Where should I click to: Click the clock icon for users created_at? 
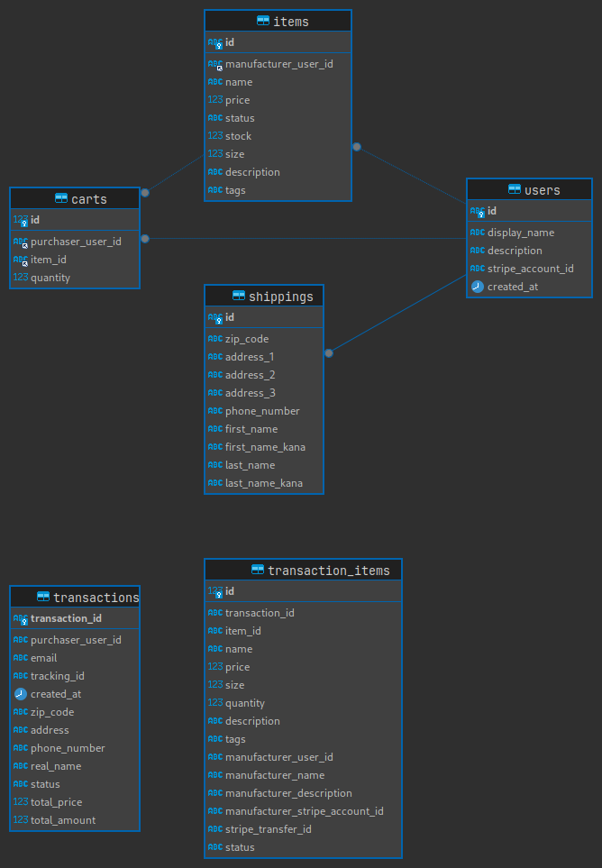click(478, 287)
